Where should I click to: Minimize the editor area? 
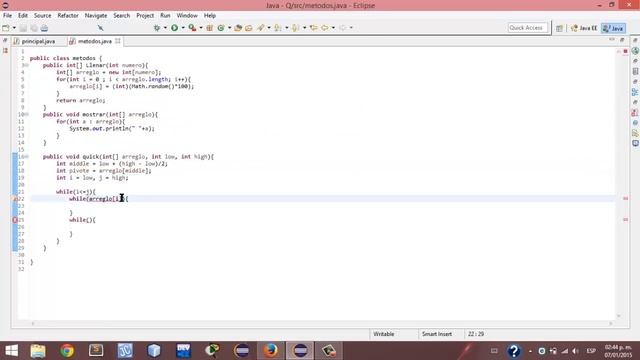point(612,40)
